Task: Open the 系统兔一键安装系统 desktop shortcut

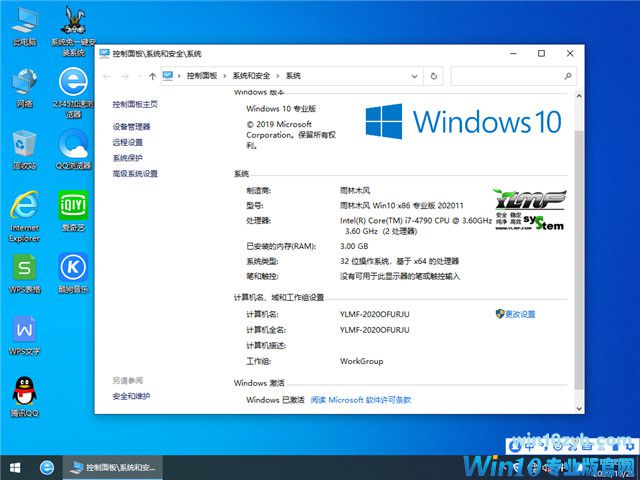Action: pos(73,31)
